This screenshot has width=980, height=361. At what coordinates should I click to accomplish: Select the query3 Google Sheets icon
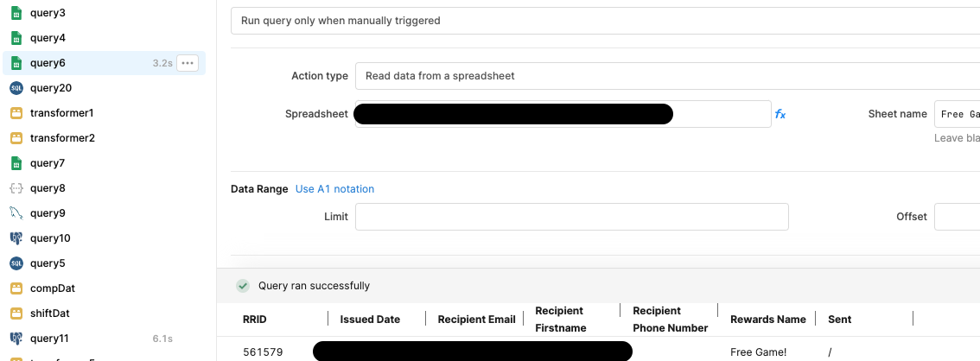point(16,13)
